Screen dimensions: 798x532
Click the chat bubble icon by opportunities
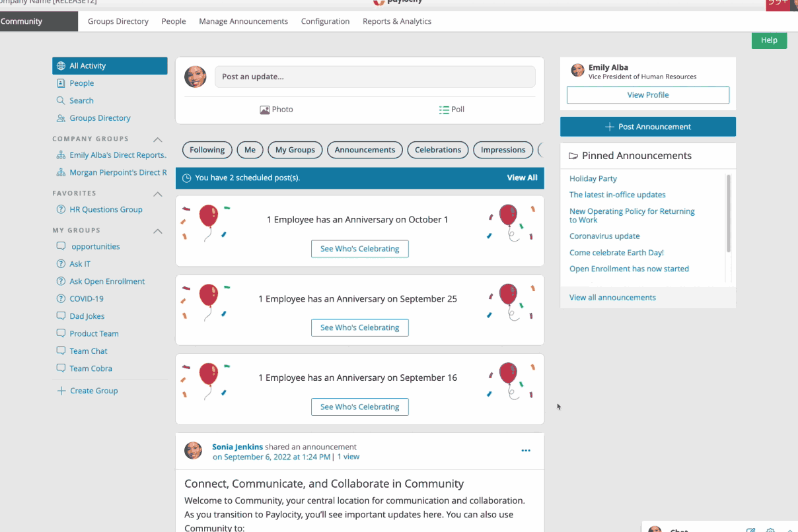61,246
